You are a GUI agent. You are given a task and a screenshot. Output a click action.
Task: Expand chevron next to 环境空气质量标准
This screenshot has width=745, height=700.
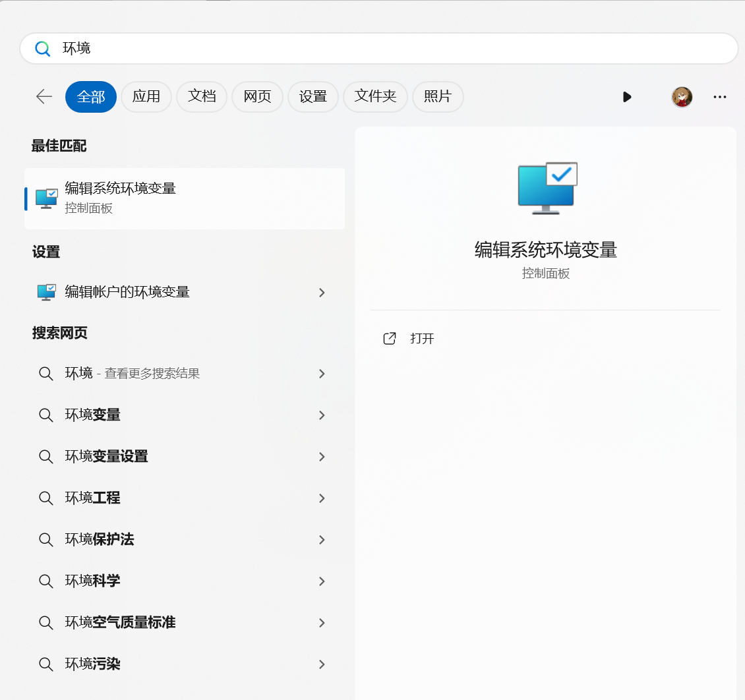322,623
